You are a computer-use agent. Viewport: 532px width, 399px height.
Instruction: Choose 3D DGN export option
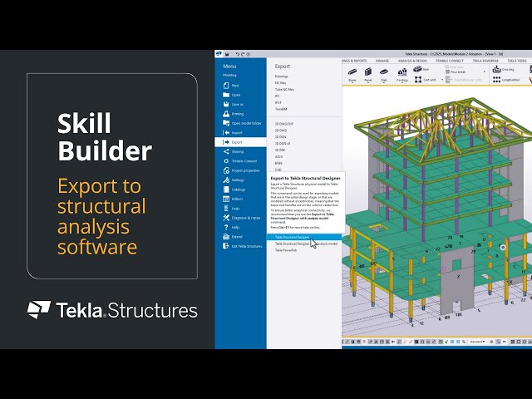pyautogui.click(x=280, y=136)
